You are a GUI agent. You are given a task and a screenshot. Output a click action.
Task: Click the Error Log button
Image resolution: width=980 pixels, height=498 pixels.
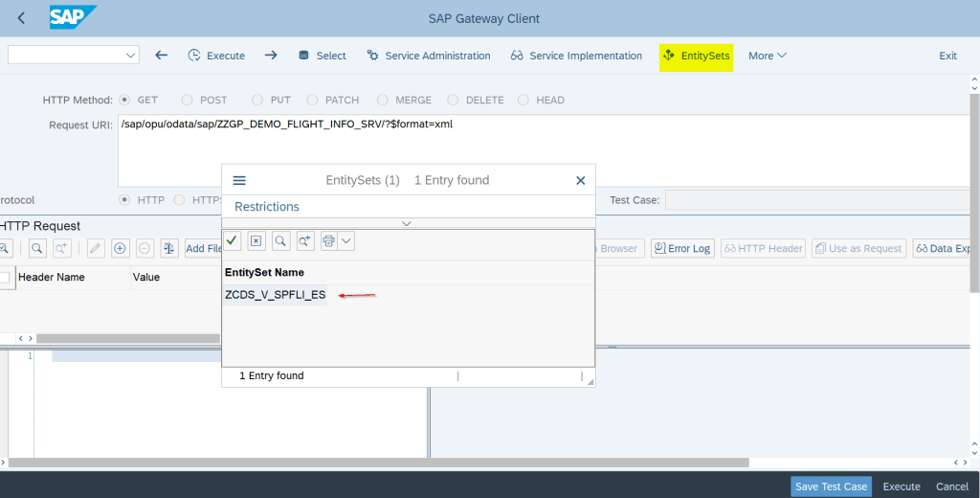pyautogui.click(x=681, y=249)
